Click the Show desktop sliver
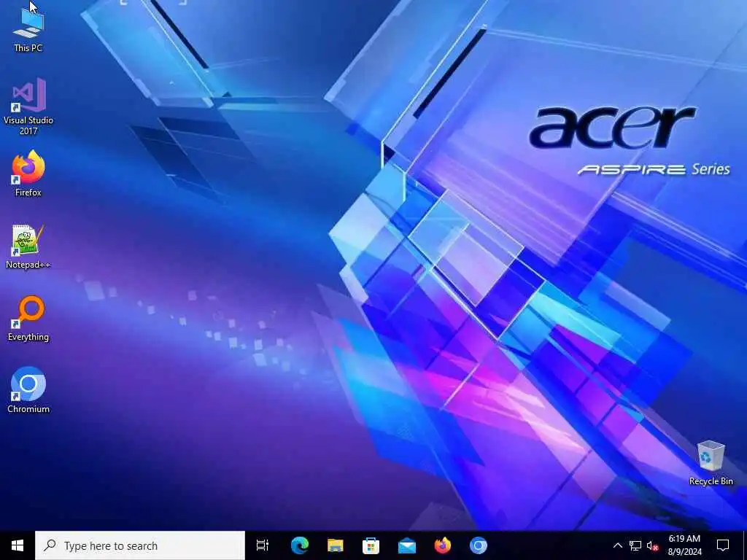This screenshot has height=560, width=747. [x=745, y=545]
